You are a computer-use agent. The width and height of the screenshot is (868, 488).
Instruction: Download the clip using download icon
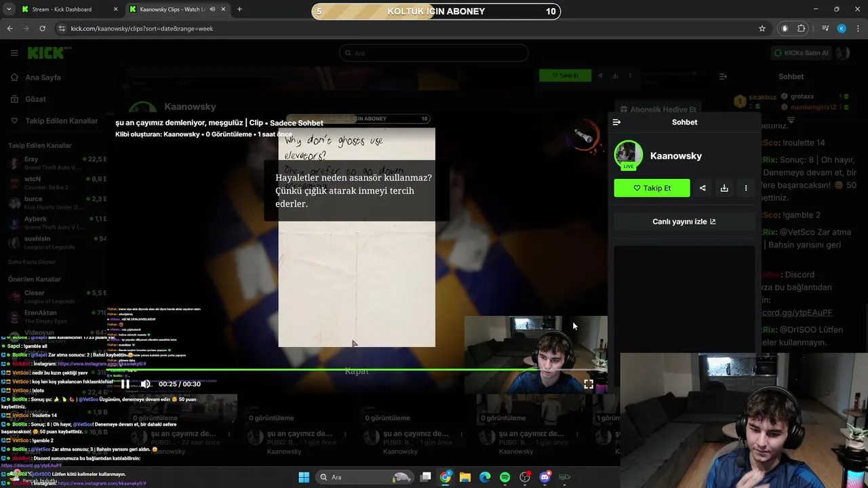pyautogui.click(x=724, y=188)
